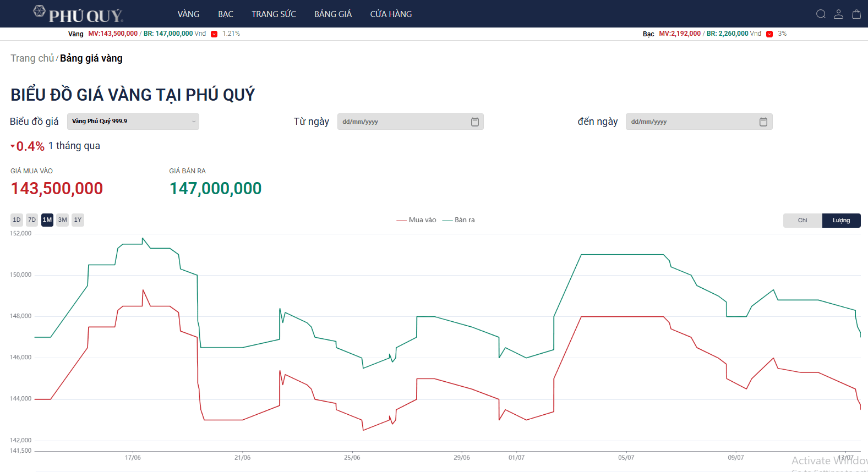
Task: Open the VÀNG menu
Action: coord(188,14)
